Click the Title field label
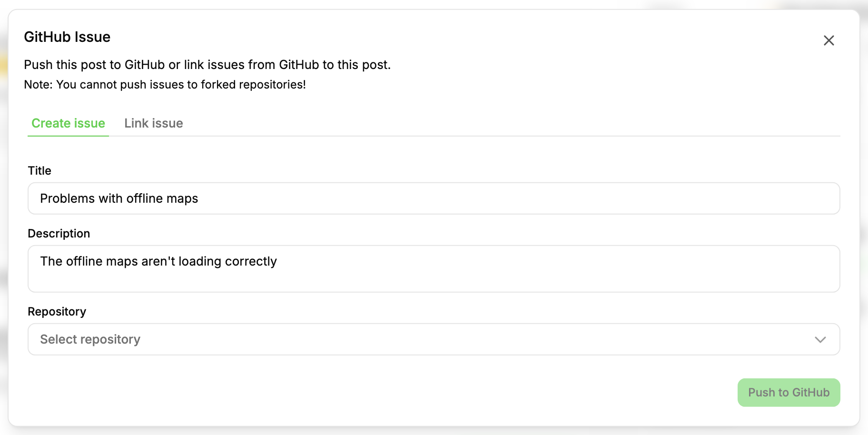868x435 pixels. click(39, 170)
